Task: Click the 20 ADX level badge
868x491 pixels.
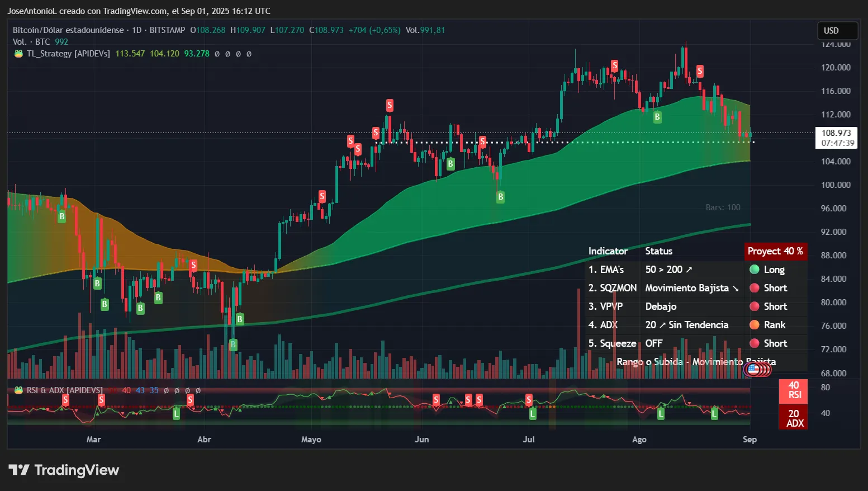Action: (x=793, y=419)
